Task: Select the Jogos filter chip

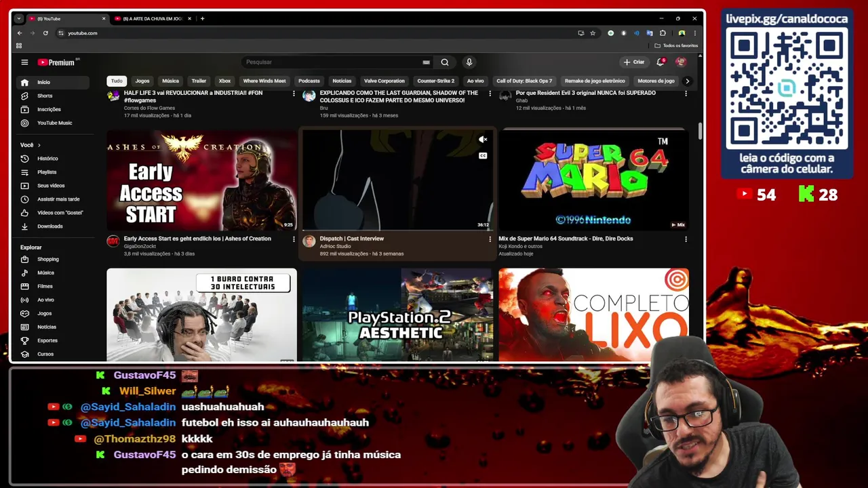Action: (x=142, y=81)
